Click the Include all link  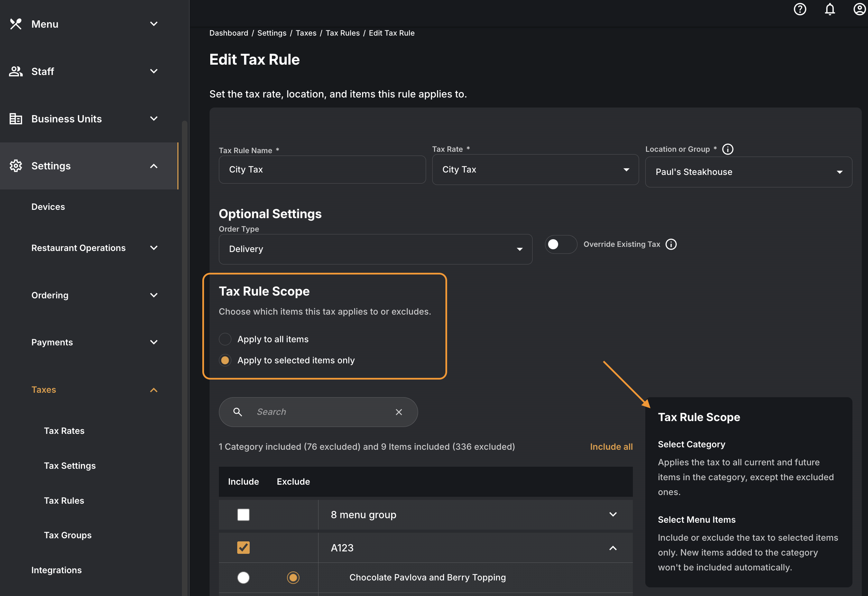611,447
